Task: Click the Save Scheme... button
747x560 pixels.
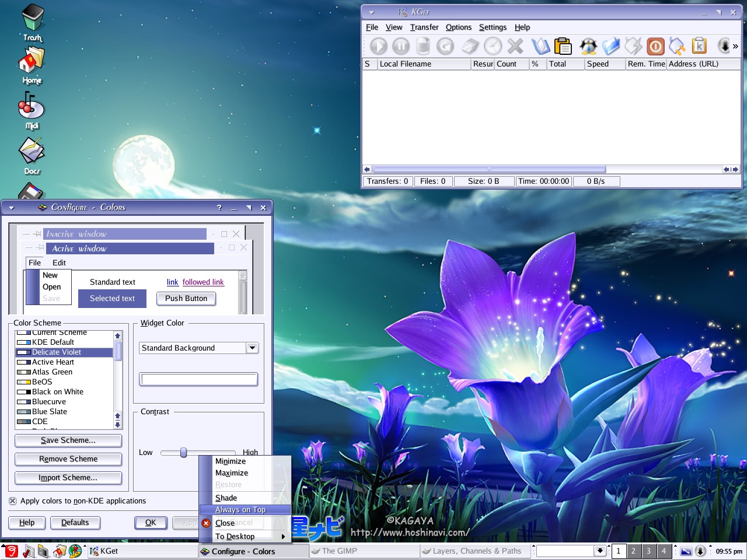Action: click(x=68, y=440)
